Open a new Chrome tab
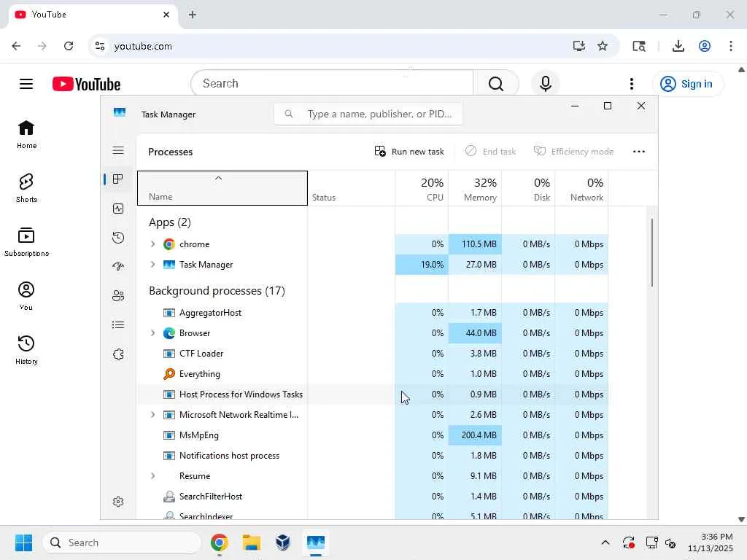 point(193,15)
